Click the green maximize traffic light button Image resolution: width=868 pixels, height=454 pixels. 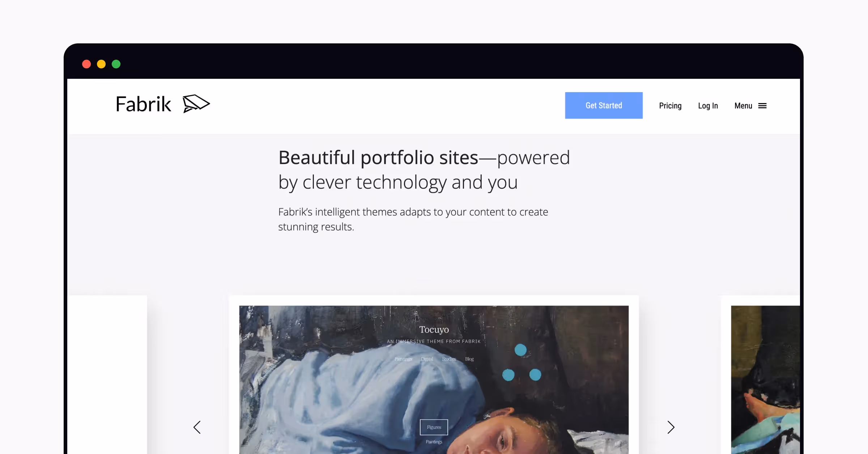click(x=116, y=64)
